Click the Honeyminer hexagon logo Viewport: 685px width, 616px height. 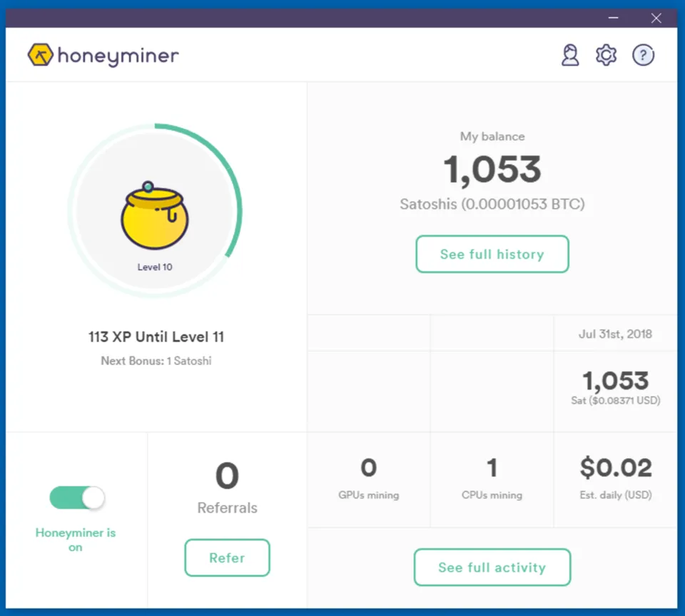click(40, 55)
